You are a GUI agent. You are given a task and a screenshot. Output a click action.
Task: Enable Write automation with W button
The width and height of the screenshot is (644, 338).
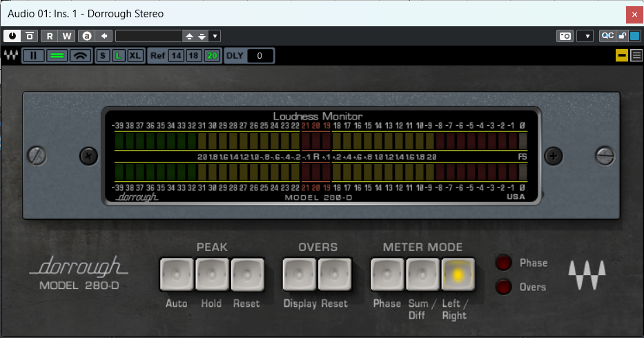[x=67, y=36]
